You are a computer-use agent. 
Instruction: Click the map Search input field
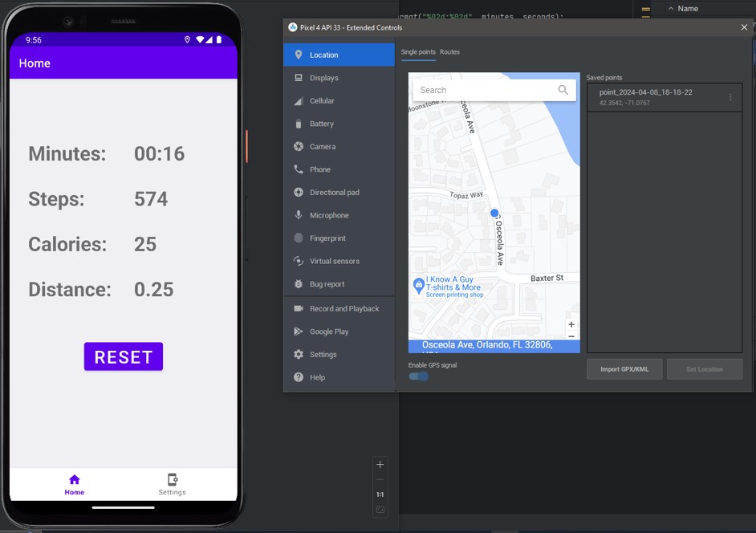(x=482, y=90)
